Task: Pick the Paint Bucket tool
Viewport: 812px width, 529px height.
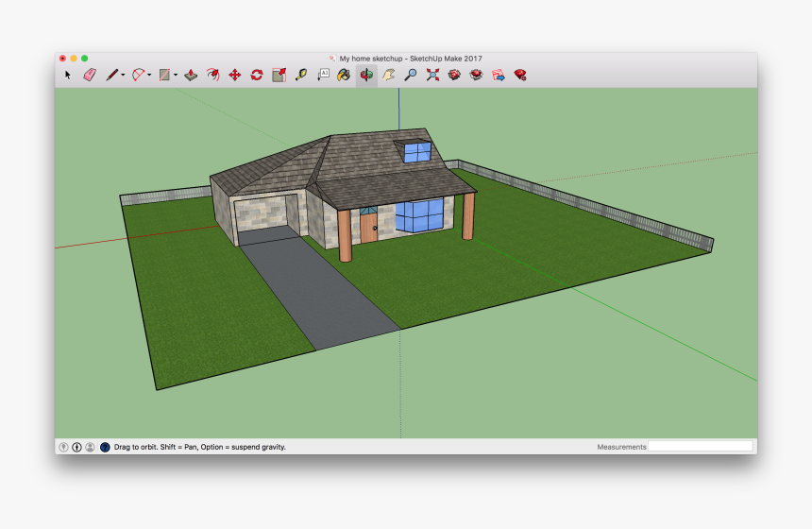Action: [x=344, y=75]
